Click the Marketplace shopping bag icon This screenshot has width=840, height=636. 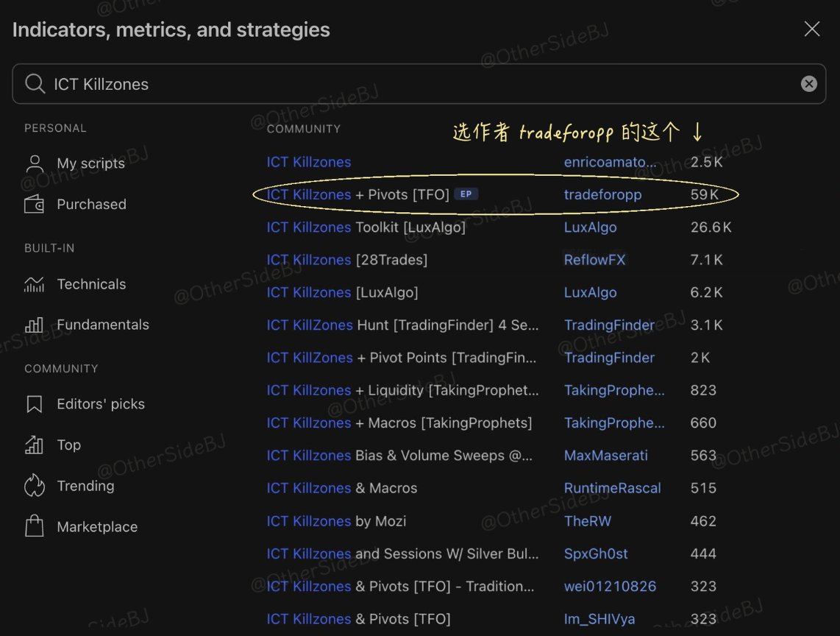(35, 526)
